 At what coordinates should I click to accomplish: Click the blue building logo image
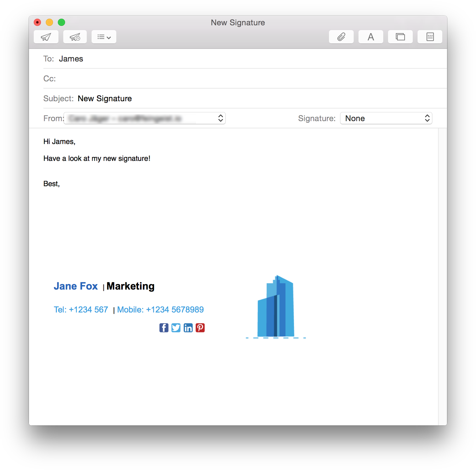tap(276, 306)
